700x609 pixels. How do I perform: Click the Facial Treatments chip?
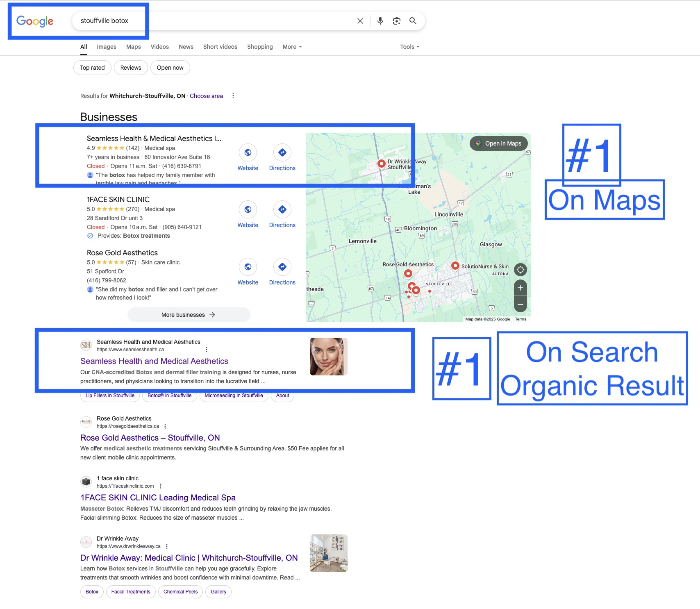pyautogui.click(x=131, y=592)
